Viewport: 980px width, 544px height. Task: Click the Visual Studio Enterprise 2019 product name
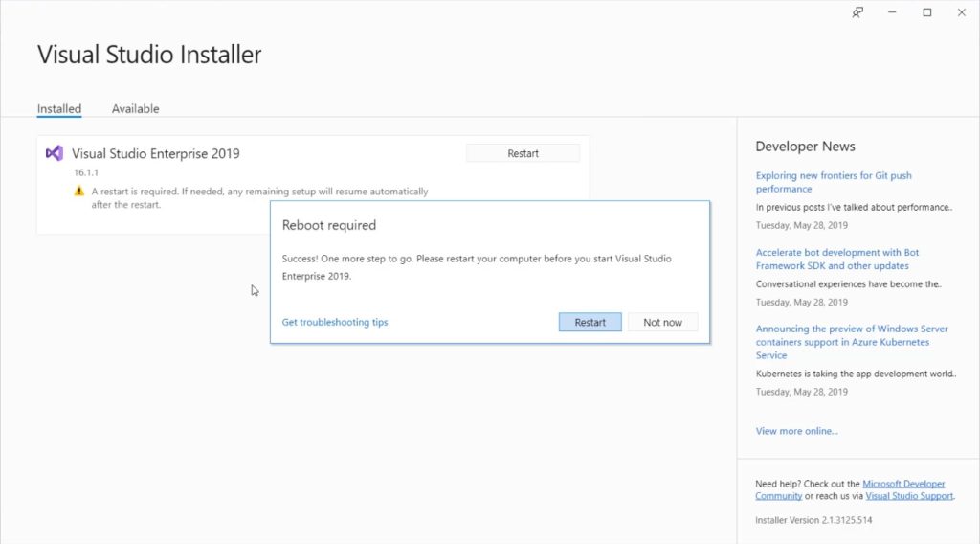coord(156,154)
